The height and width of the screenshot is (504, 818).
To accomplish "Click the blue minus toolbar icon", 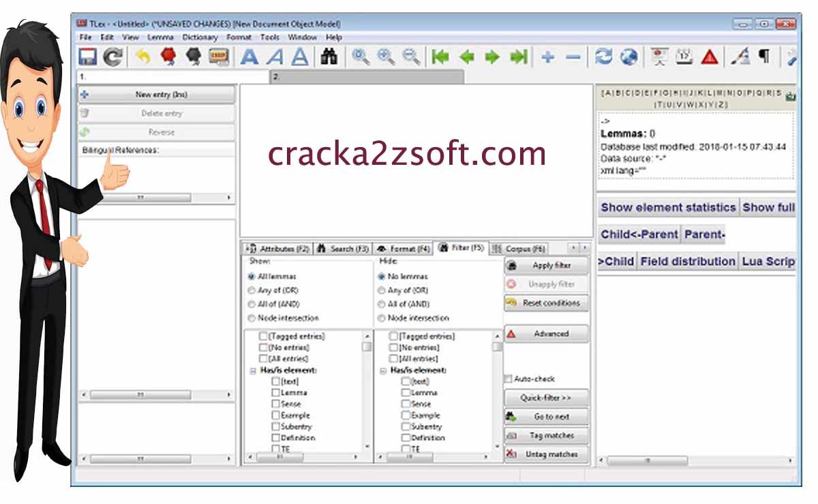I will click(573, 57).
